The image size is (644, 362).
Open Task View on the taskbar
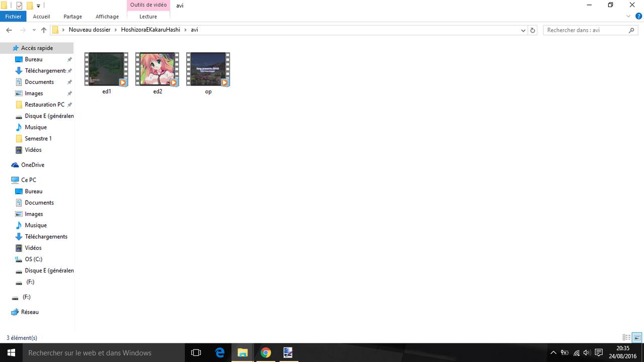(196, 352)
